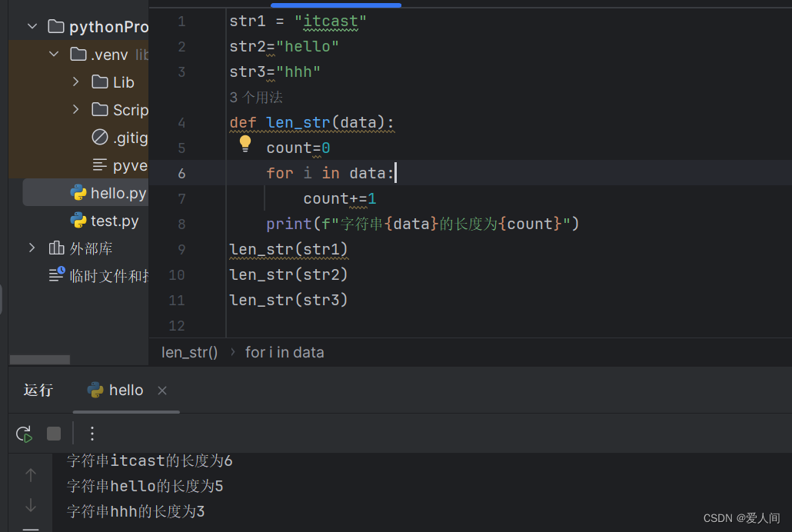Click the quick-fix lightbulb icon
Image resolution: width=792 pixels, height=532 pixels.
[x=245, y=144]
